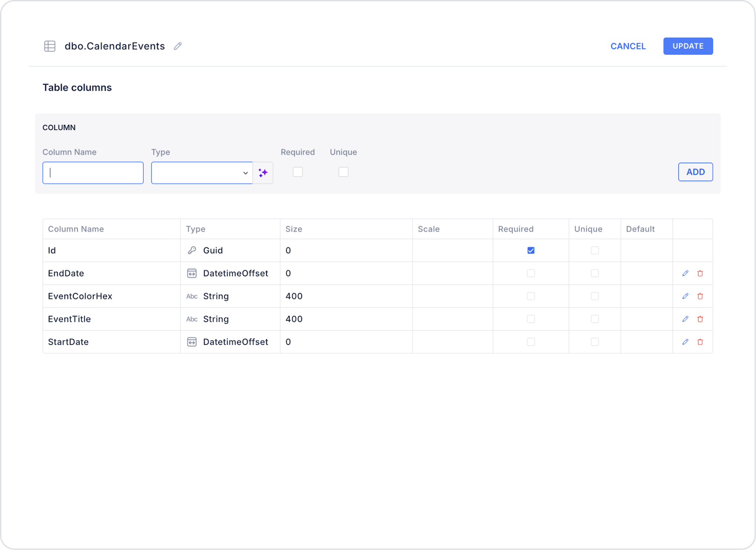Click size 400 in EventColorHex row

coord(294,296)
